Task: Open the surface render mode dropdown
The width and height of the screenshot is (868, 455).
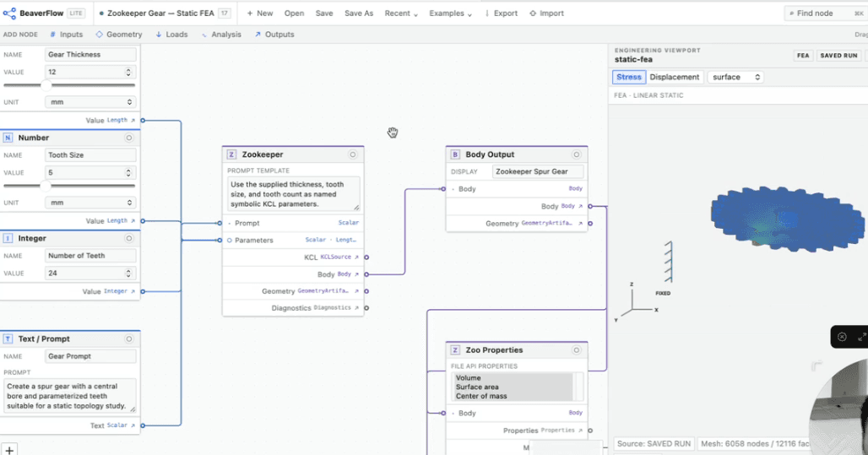Action: tap(735, 78)
